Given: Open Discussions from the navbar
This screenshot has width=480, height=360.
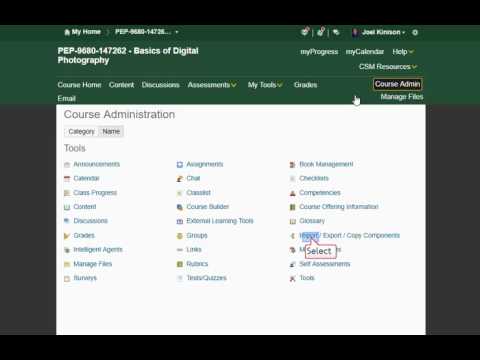Looking at the screenshot, I should coord(161,85).
